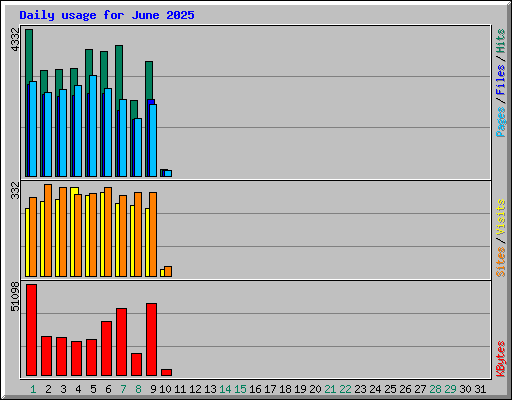This screenshot has width=512, height=400.
Task: Click the 332 axis value label
Action: 15,190
